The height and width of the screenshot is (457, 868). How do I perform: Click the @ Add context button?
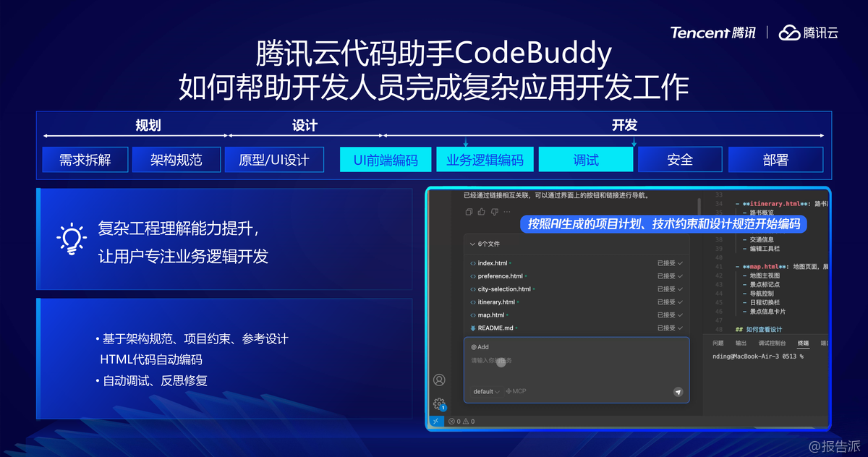point(480,347)
